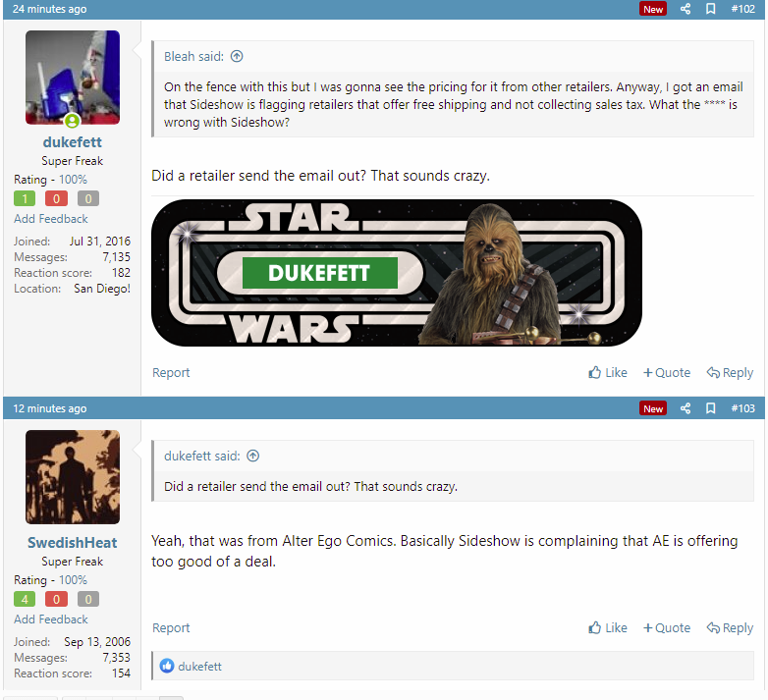The image size is (768, 700).
Task: Click Add Feedback under SwedishHeat
Action: tap(51, 619)
